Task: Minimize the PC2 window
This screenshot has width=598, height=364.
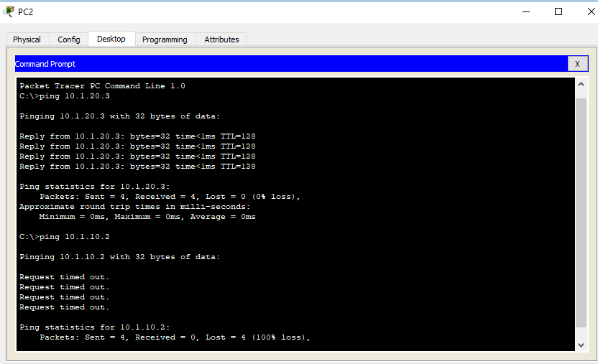Action: [526, 11]
